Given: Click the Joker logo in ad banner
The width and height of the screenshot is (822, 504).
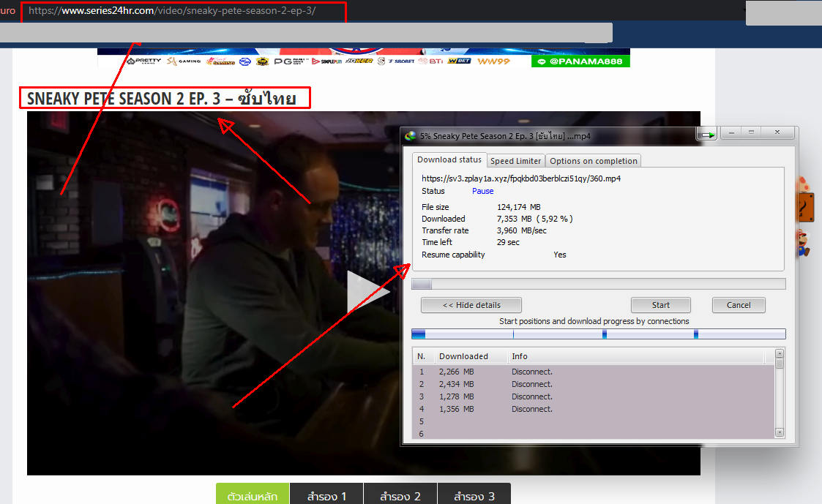Looking at the screenshot, I should click(x=359, y=61).
